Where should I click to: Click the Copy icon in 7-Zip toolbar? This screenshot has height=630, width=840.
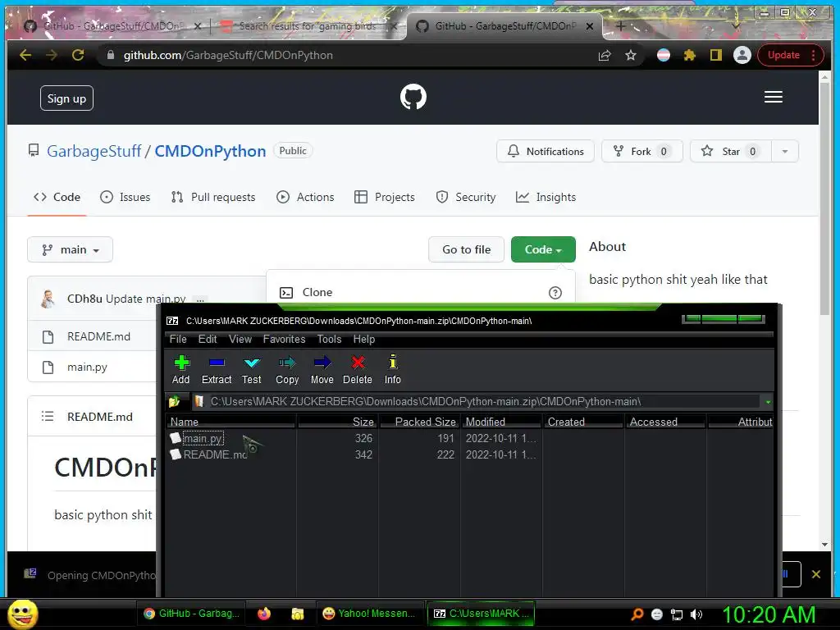(x=287, y=370)
